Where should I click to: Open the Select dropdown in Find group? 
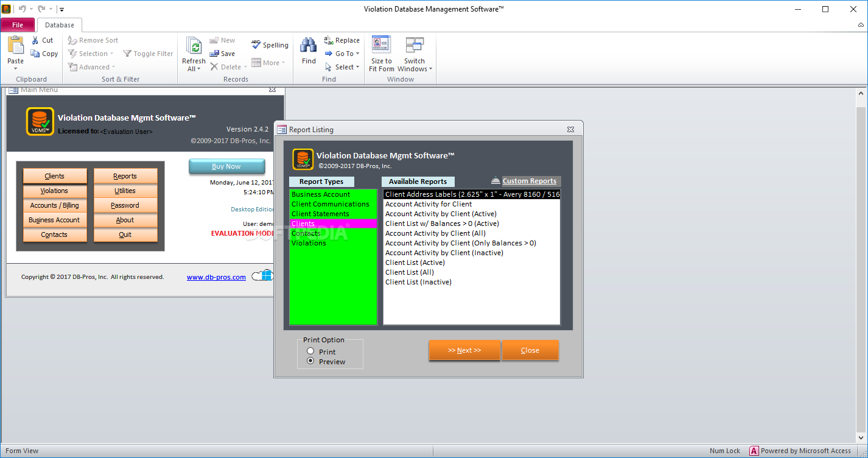pos(342,67)
